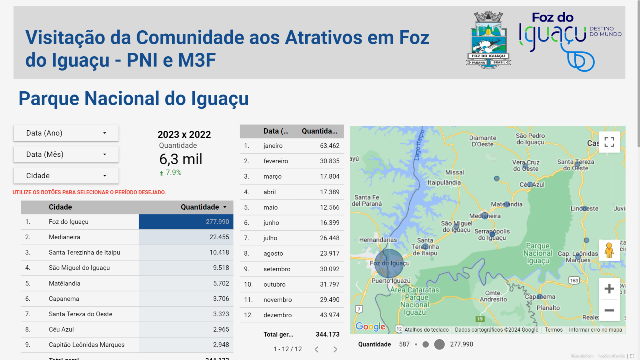Click the Atalhos do teclado map link

click(x=426, y=330)
